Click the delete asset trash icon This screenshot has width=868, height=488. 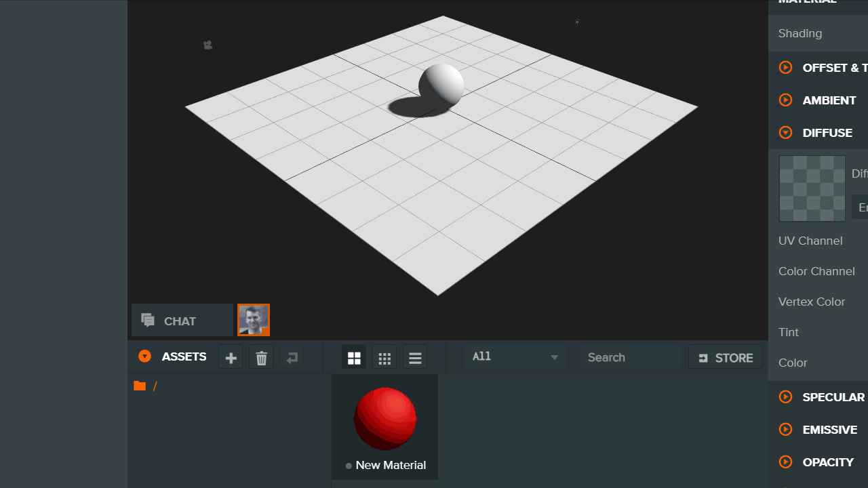click(x=262, y=358)
